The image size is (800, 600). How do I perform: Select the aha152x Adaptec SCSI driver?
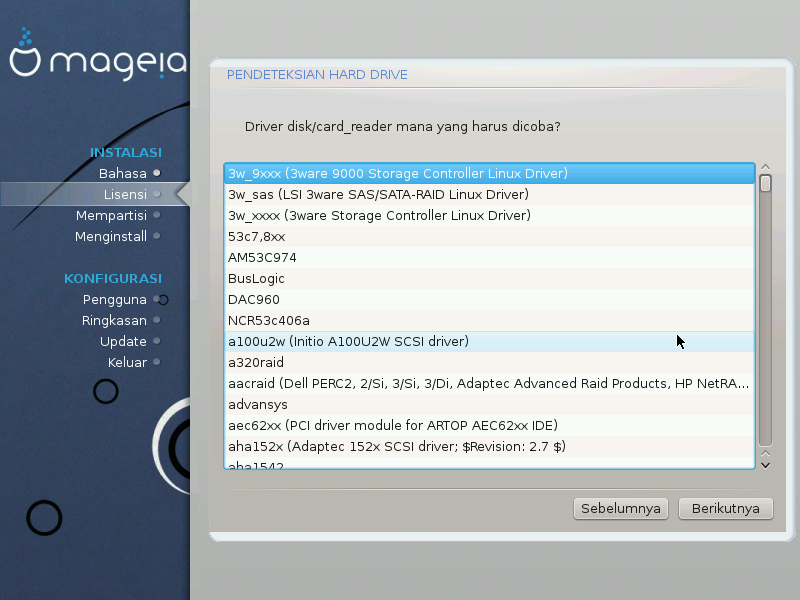(489, 446)
